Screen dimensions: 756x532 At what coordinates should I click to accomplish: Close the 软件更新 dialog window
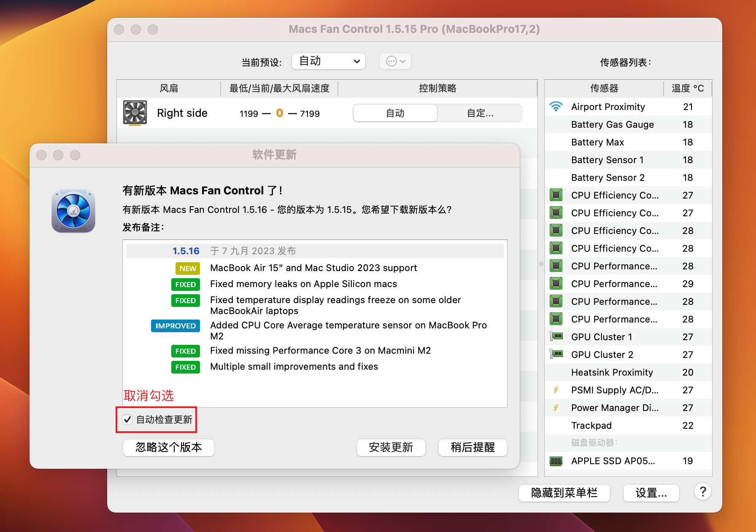41,155
